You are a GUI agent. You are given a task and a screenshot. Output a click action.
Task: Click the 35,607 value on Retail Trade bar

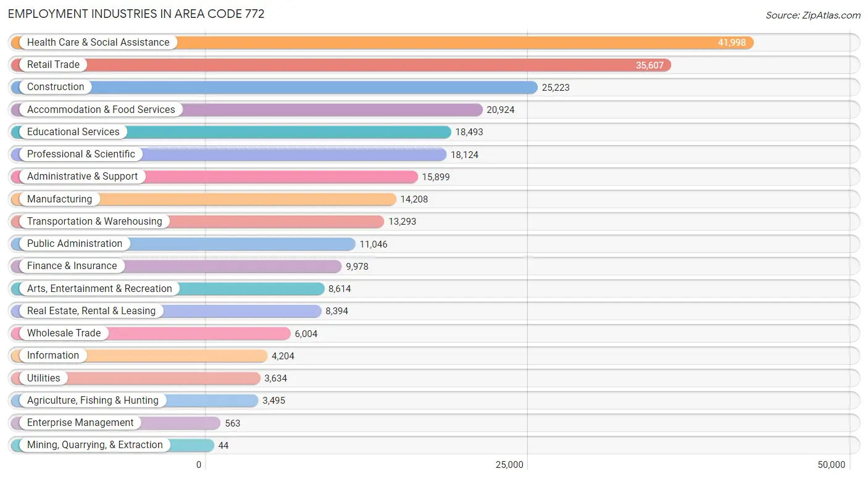click(649, 65)
